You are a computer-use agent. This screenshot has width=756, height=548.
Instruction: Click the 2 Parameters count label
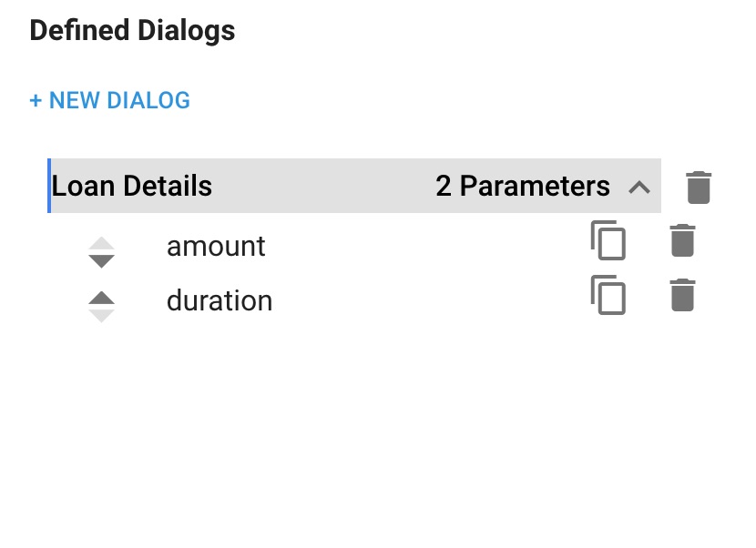(523, 186)
